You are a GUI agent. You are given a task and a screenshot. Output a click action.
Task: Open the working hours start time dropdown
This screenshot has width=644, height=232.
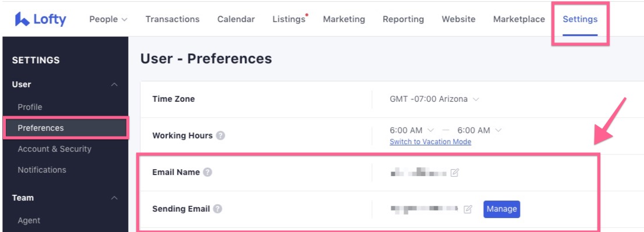point(412,130)
